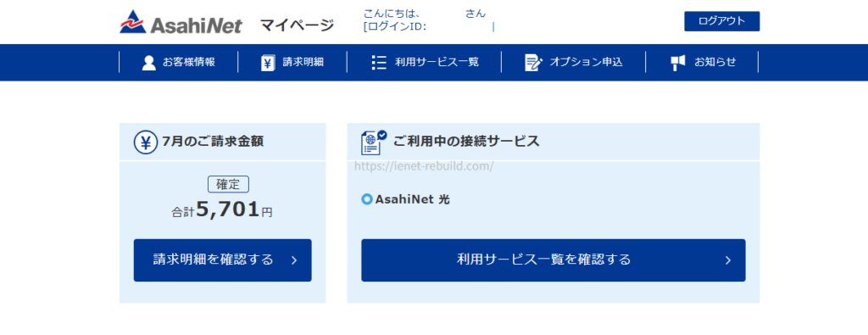Click the AsahiNet 光 service name
This screenshot has height=335, width=868.
click(413, 199)
